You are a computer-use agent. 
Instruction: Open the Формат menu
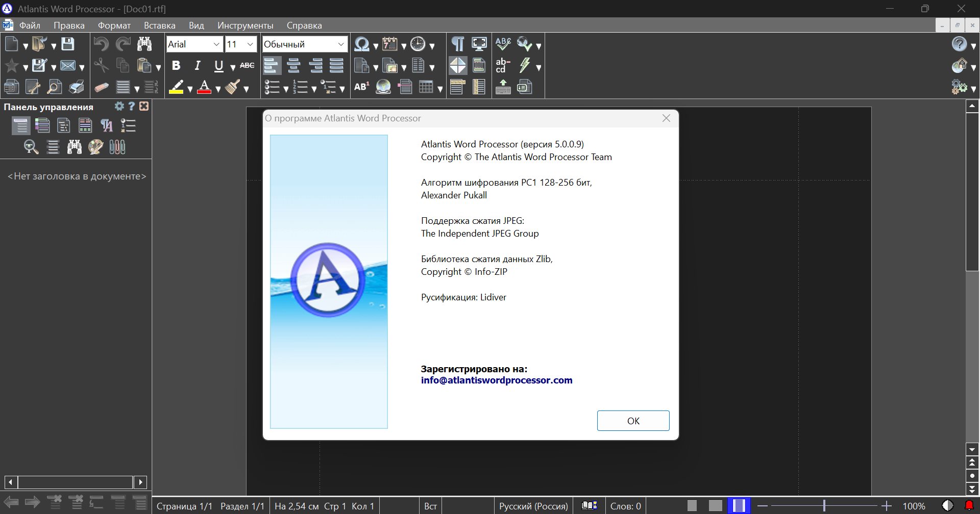tap(114, 25)
